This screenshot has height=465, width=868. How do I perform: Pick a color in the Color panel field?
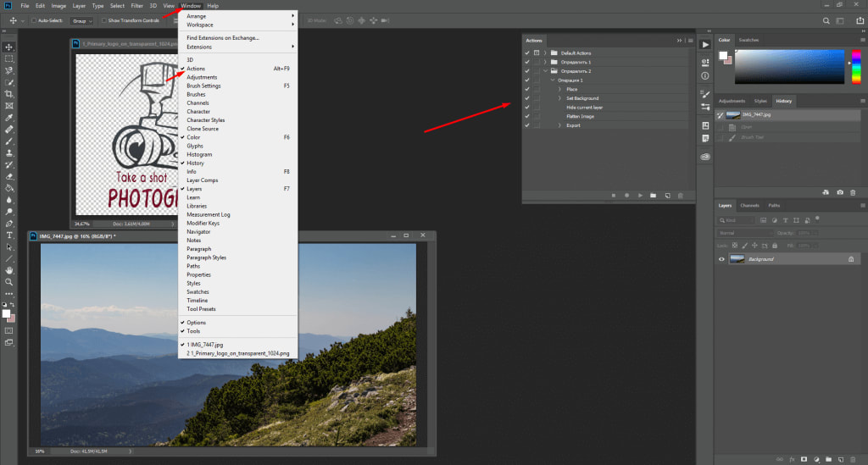(x=789, y=67)
